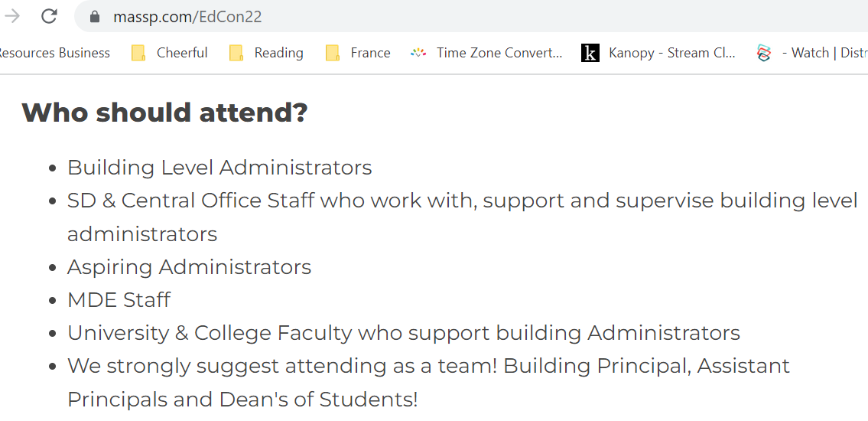Image resolution: width=868 pixels, height=421 pixels.
Task: Click the Watch bookmark's favicon
Action: (x=763, y=53)
